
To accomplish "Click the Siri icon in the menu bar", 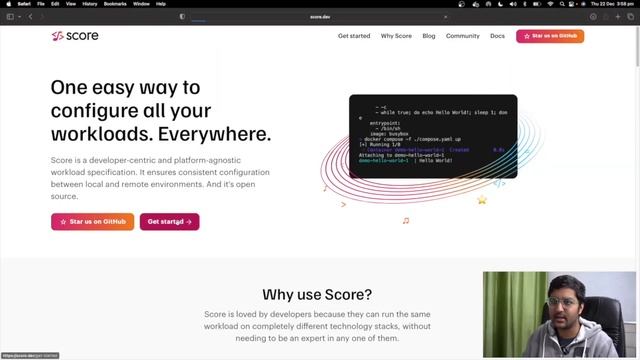I will (x=583, y=4).
